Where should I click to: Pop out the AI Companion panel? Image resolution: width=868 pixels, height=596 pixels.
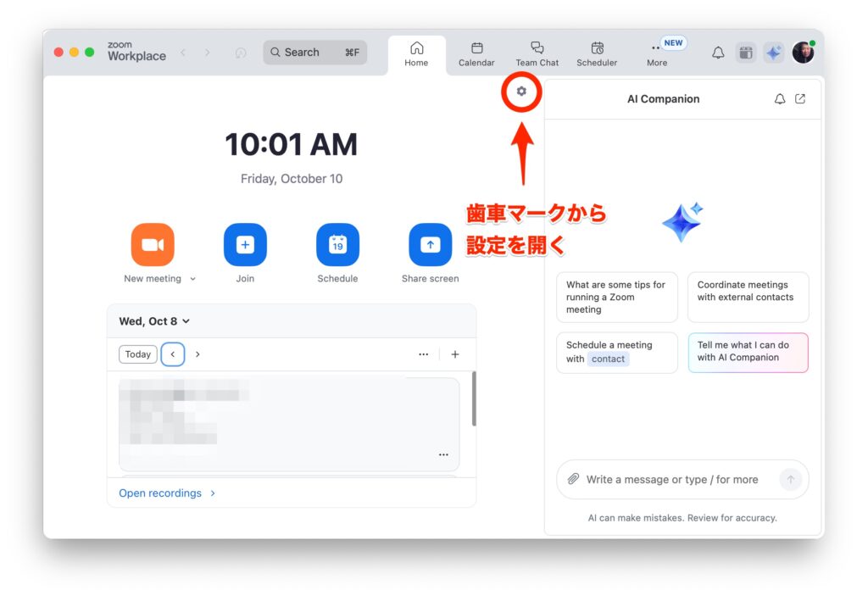(800, 99)
